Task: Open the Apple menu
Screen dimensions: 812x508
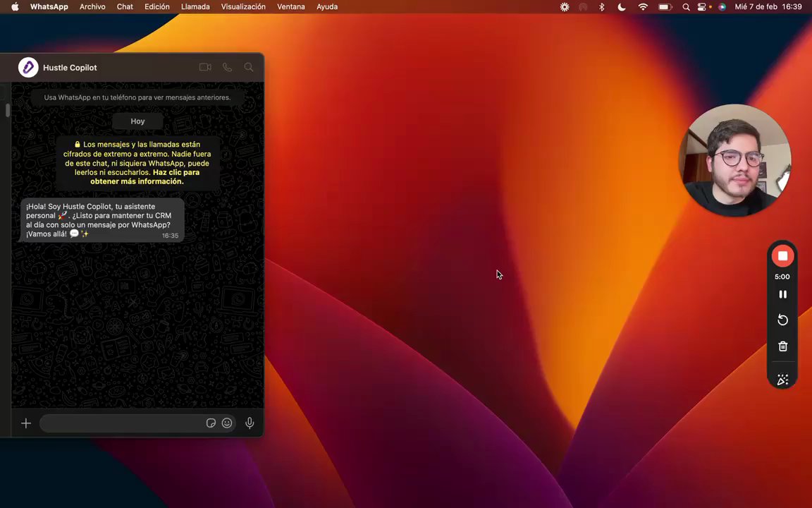Action: click(x=15, y=7)
